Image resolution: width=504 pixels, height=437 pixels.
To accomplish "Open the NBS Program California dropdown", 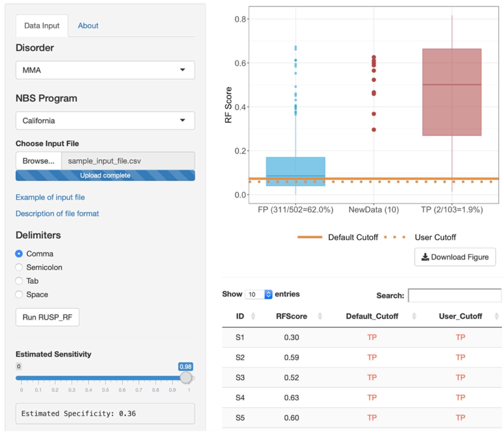I will click(x=105, y=120).
